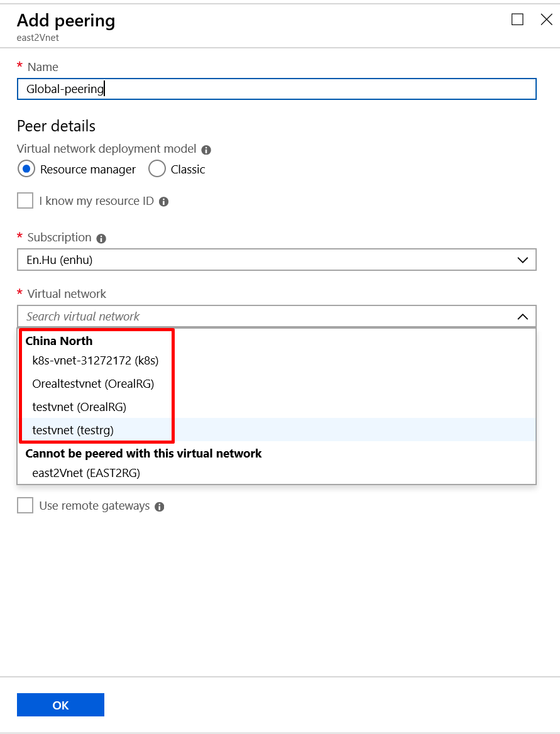Viewport: 560px width, 734px height.
Task: Pick testvnet (OrealRG) option
Action: click(x=79, y=407)
